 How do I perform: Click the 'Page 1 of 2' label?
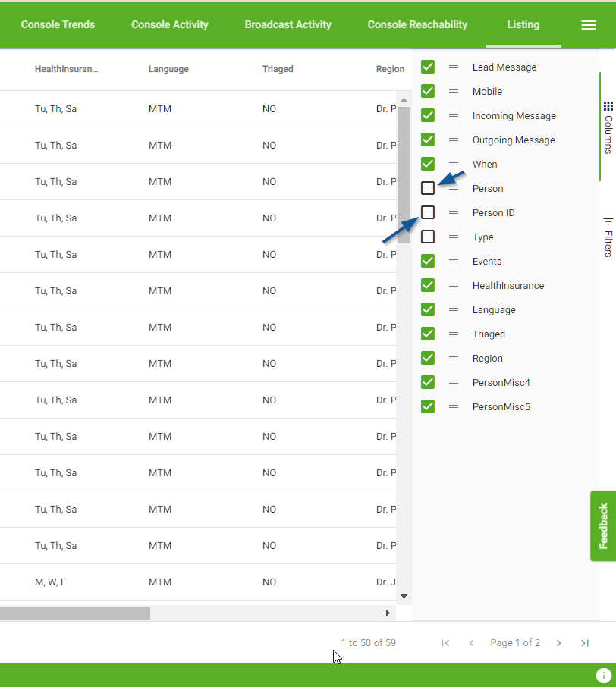[x=515, y=643]
